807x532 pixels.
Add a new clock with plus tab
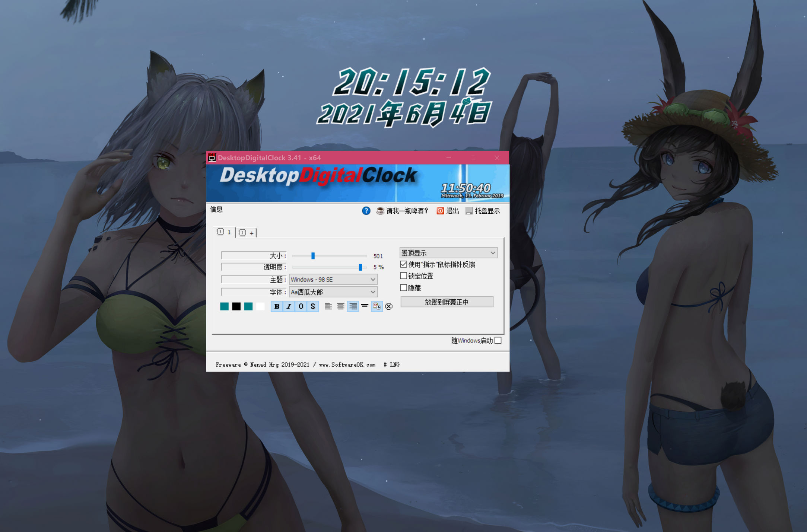(247, 233)
